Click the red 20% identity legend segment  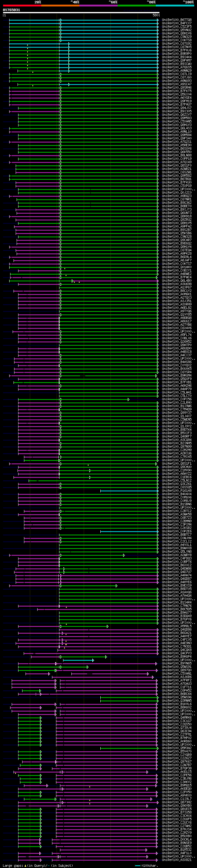coord(22,6)
